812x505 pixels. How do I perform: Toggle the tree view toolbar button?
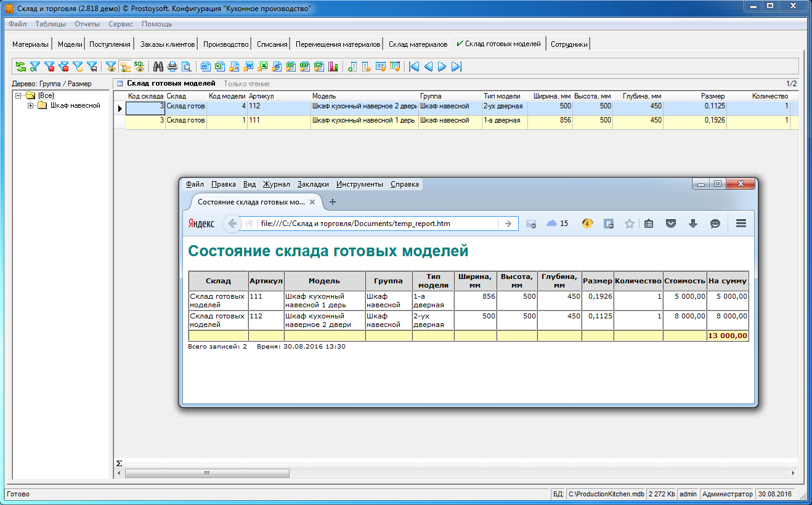coord(125,67)
